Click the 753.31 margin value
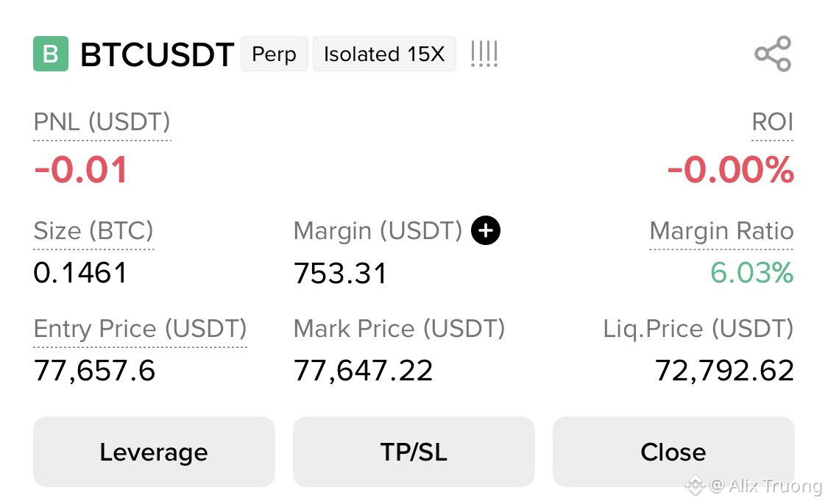This screenshot has height=504, width=828. coord(341,274)
